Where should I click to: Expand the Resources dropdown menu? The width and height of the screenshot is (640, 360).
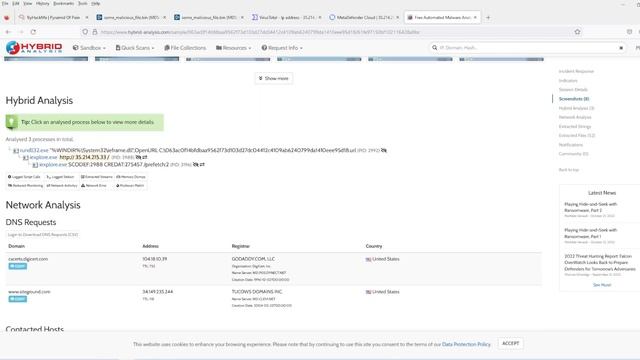(233, 48)
